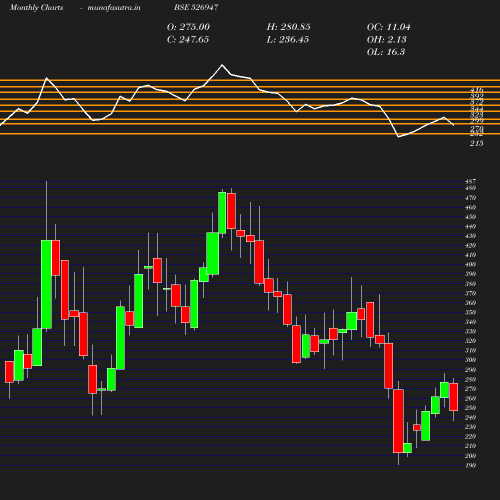
Task: Click the 400 price axis label
Action: pos(471,265)
